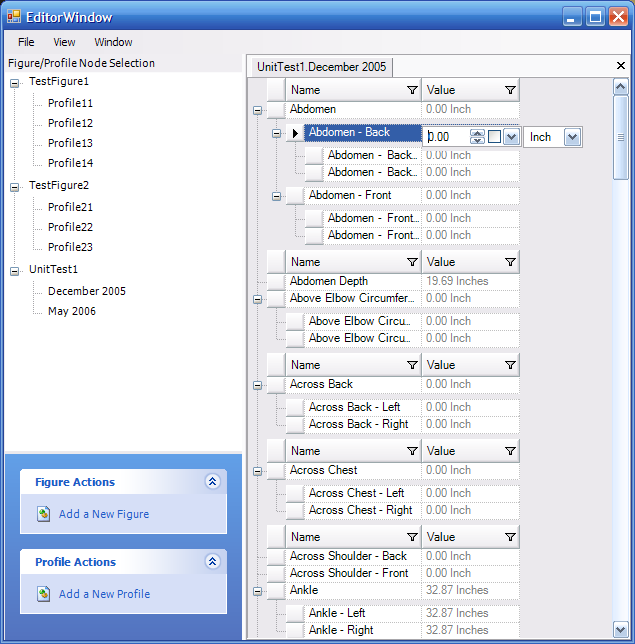Collapse the UnitTest1 tree node

[14, 271]
